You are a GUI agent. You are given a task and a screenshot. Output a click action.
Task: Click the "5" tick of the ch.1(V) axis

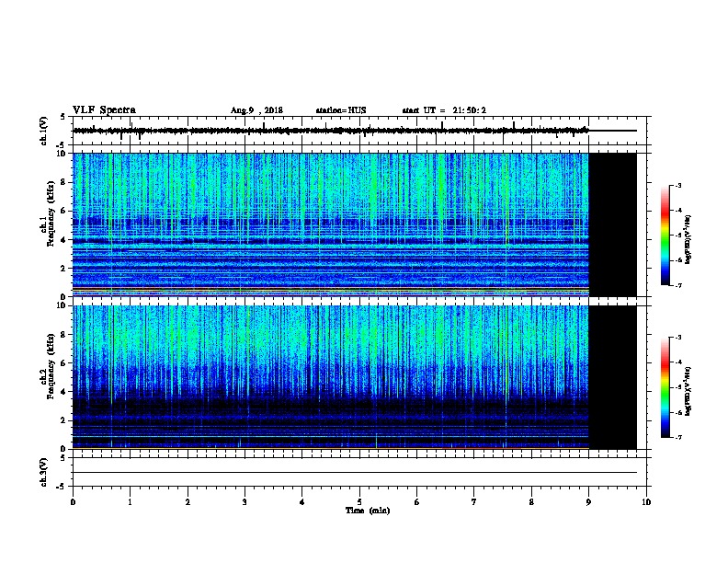[x=63, y=117]
